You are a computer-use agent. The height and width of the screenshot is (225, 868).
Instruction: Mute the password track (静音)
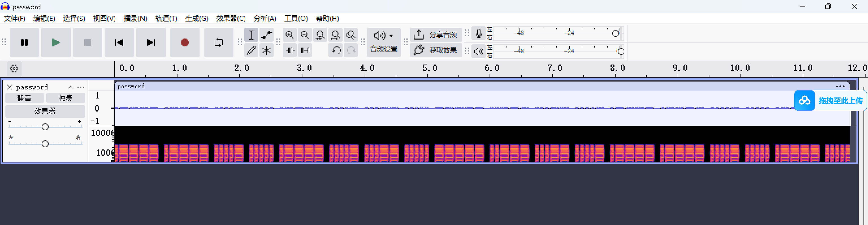click(24, 98)
